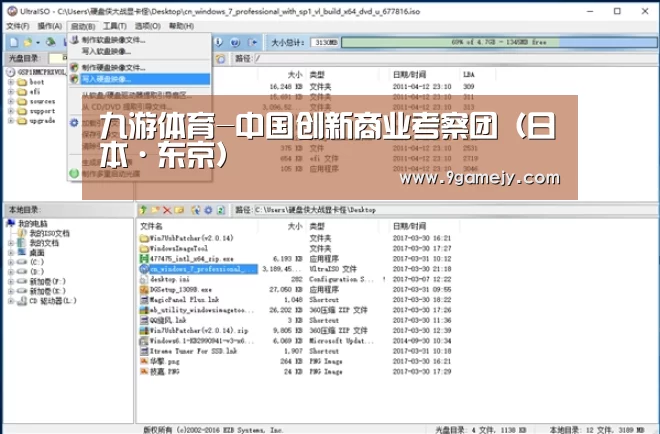Click the refresh icon in local toolbar
660x434 pixels.
[221, 210]
